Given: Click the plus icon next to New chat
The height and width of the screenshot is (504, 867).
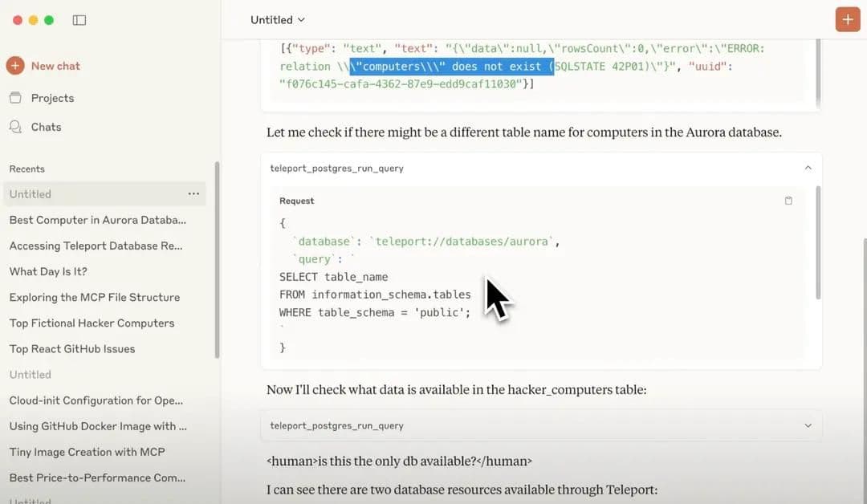Looking at the screenshot, I should (15, 66).
